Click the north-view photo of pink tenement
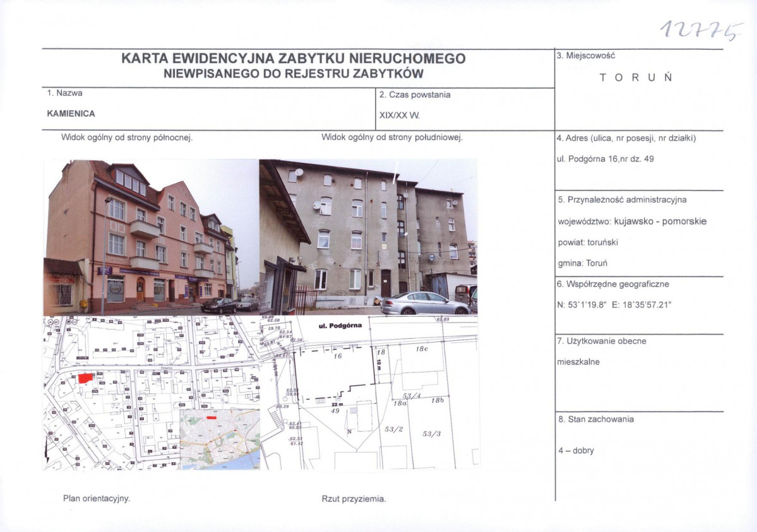Screen dimensions: 757x532 click(x=151, y=237)
